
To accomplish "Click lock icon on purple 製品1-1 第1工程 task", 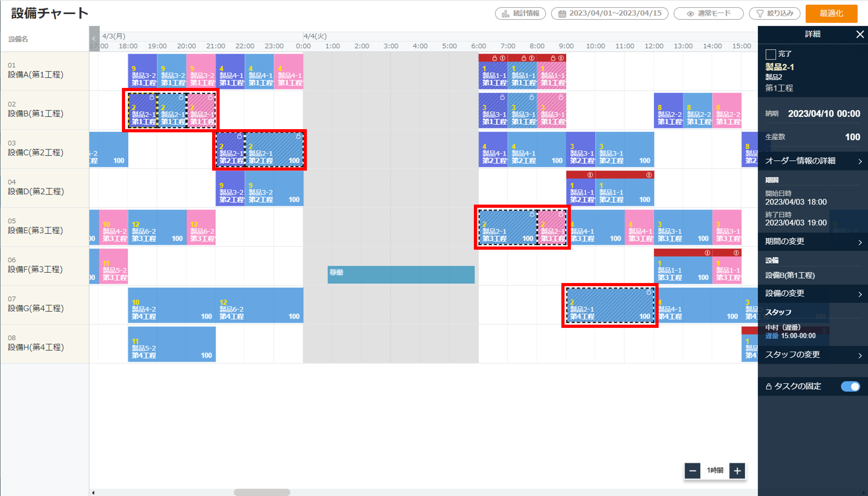I will (495, 58).
